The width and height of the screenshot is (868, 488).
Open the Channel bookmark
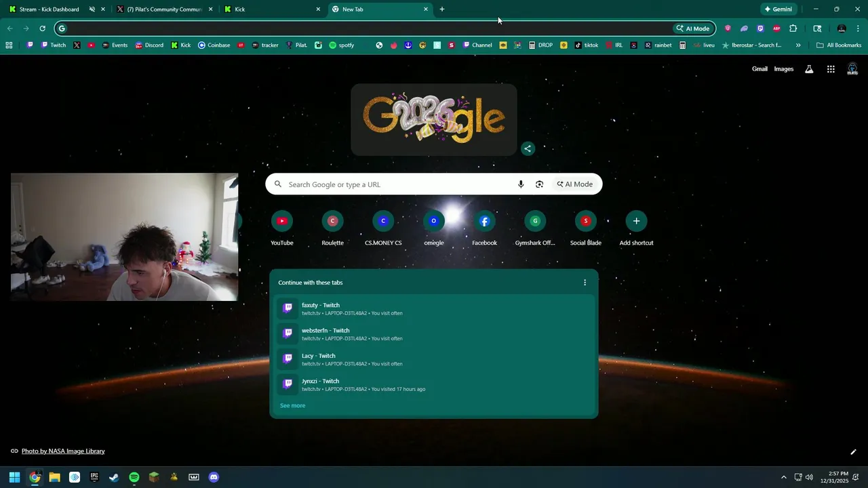[x=477, y=45]
